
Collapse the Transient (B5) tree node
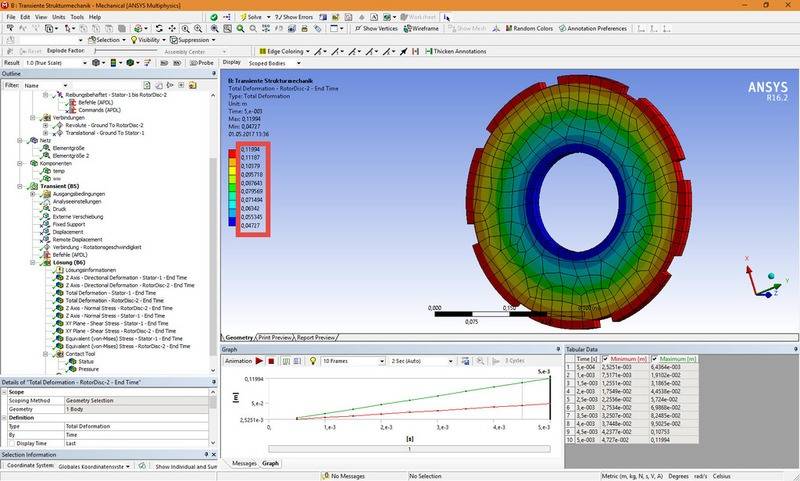[20, 186]
